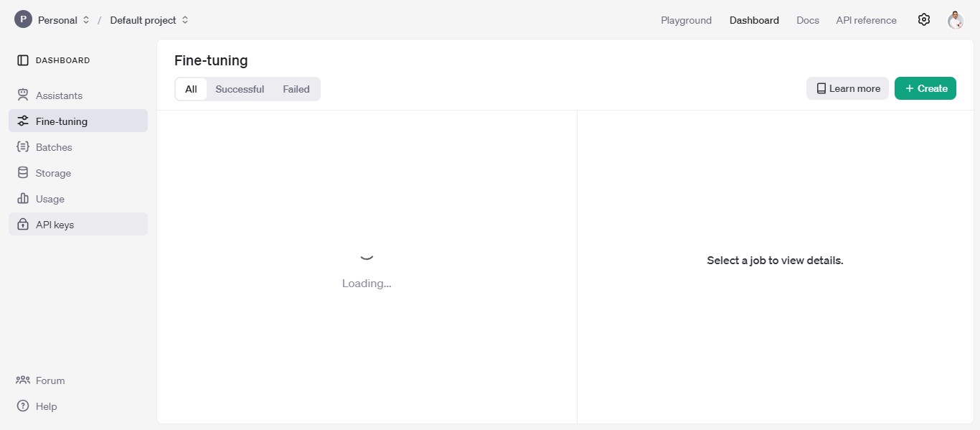Collapse the Dashboard sidebar panel icon

coord(23,60)
